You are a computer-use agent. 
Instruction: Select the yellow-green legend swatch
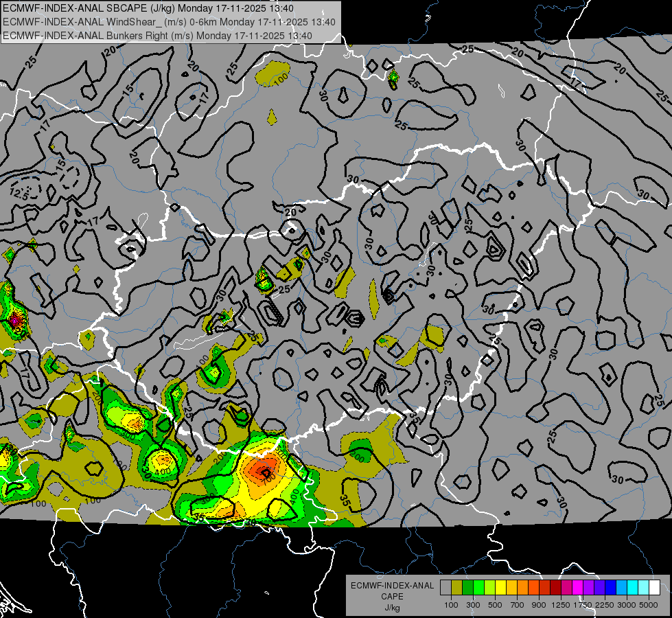pyautogui.click(x=490, y=587)
